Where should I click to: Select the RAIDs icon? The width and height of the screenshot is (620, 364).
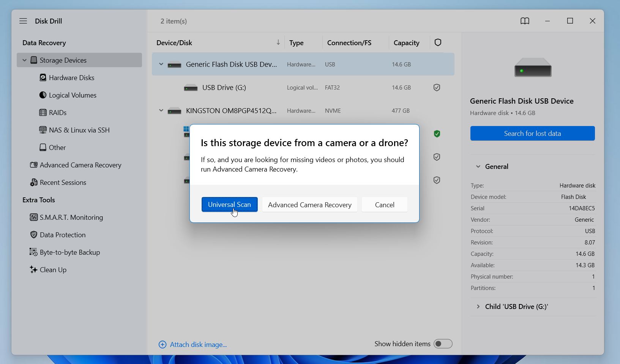click(x=43, y=112)
